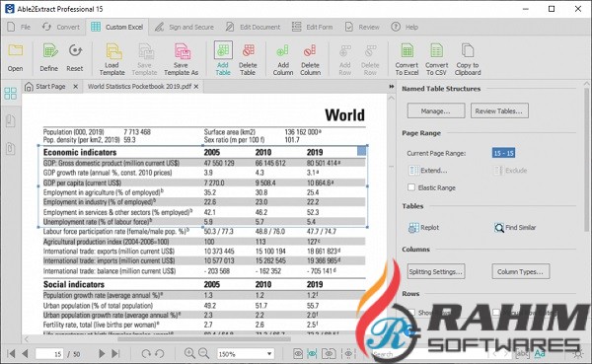
Task: Click 'Social indicators' table heading
Action: pyautogui.click(x=74, y=284)
